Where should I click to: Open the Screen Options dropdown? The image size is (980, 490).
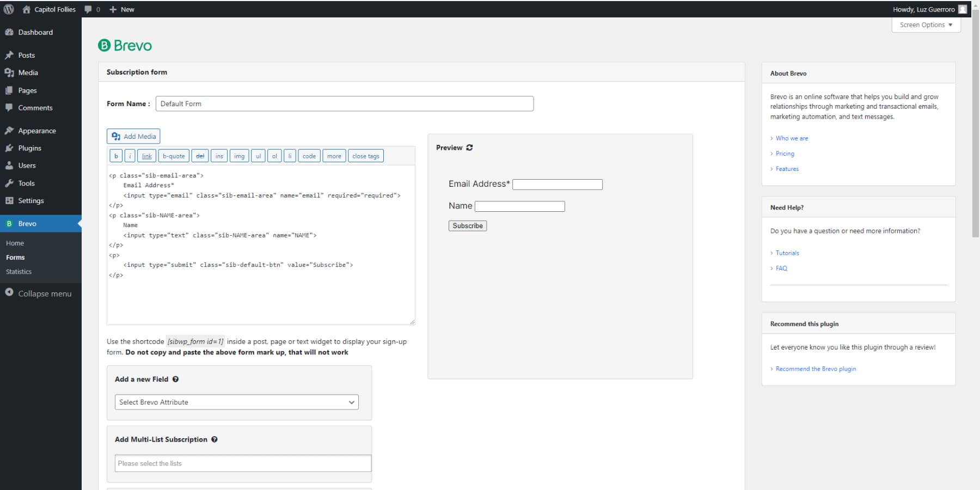click(x=925, y=24)
